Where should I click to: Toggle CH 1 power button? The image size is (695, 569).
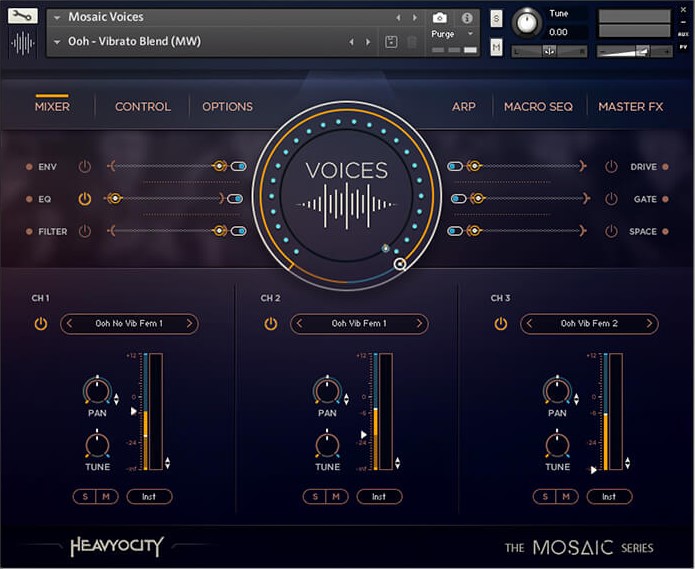point(41,324)
